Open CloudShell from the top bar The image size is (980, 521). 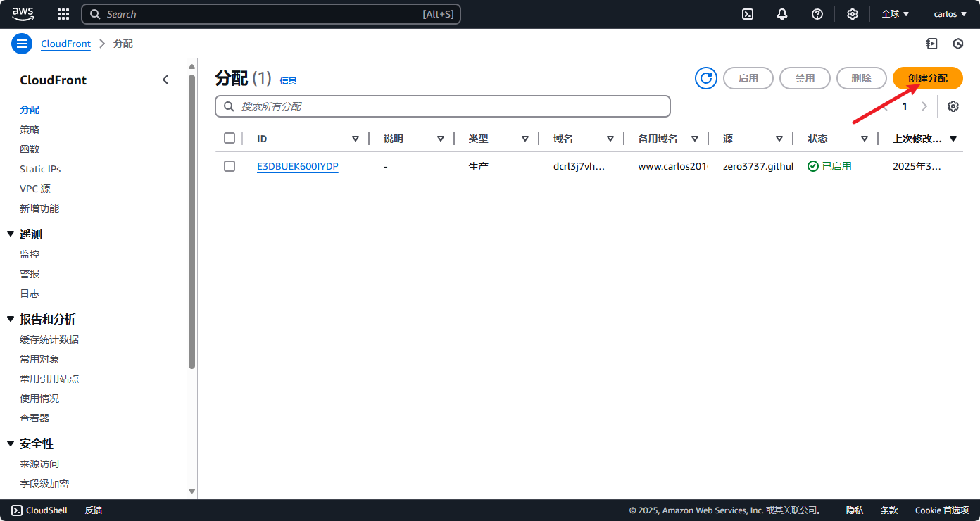tap(748, 14)
